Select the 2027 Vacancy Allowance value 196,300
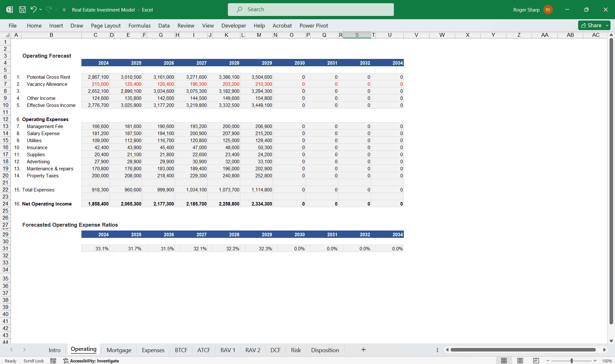 pyautogui.click(x=194, y=84)
